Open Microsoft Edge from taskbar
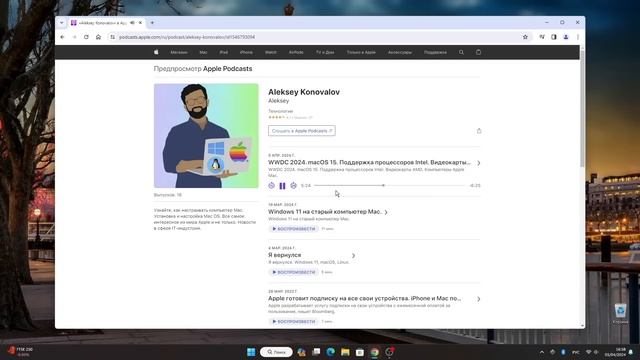The image size is (640, 360). (331, 352)
